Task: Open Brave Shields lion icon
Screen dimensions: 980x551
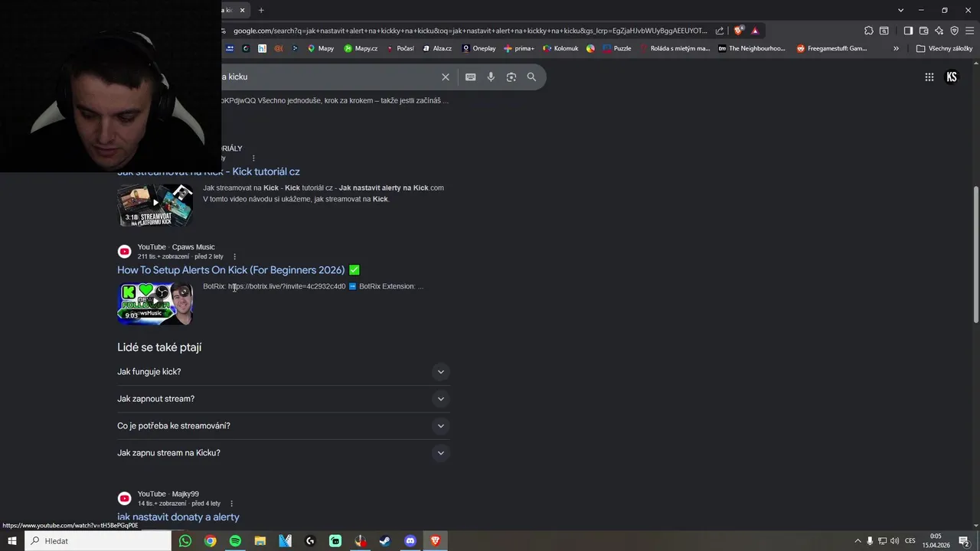Action: tap(738, 31)
